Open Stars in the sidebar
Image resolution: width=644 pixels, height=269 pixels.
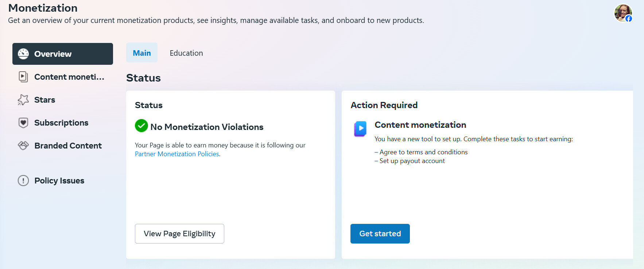(x=63, y=100)
